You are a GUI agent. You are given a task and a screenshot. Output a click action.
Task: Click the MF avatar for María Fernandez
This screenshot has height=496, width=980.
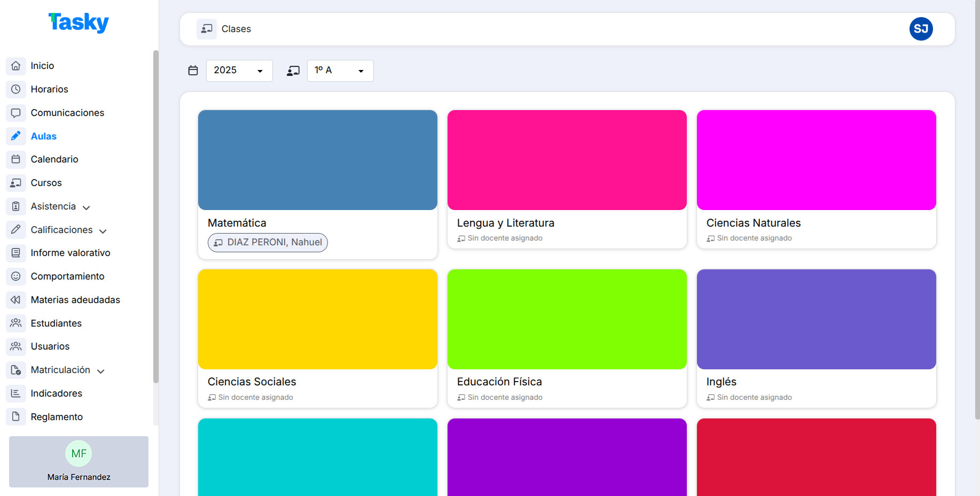pos(79,454)
